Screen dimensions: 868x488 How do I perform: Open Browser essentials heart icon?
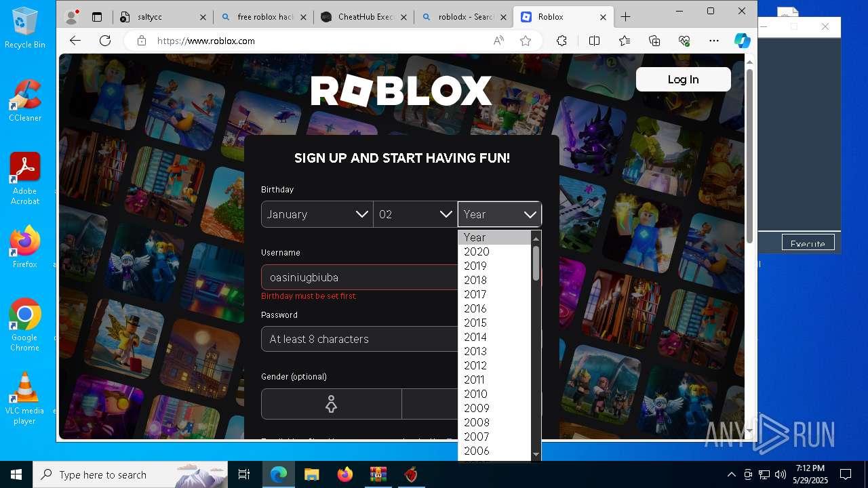[x=684, y=41]
